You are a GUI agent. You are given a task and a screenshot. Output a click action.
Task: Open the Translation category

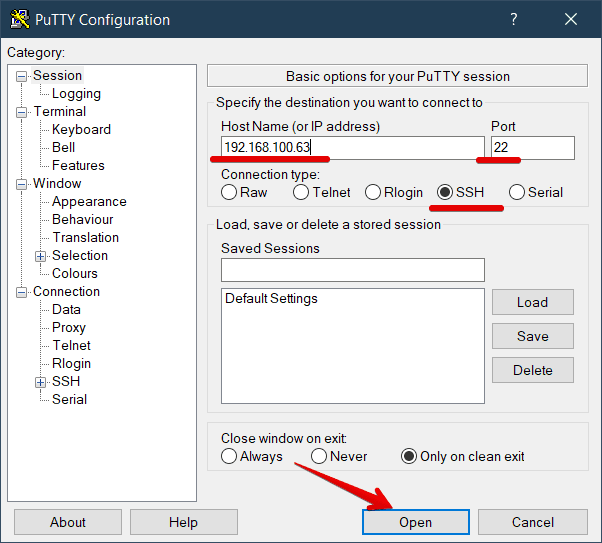pos(86,238)
